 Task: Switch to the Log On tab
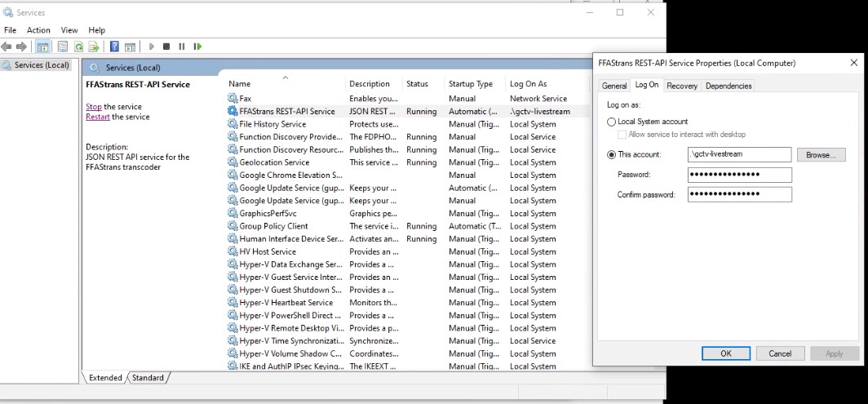click(x=647, y=85)
